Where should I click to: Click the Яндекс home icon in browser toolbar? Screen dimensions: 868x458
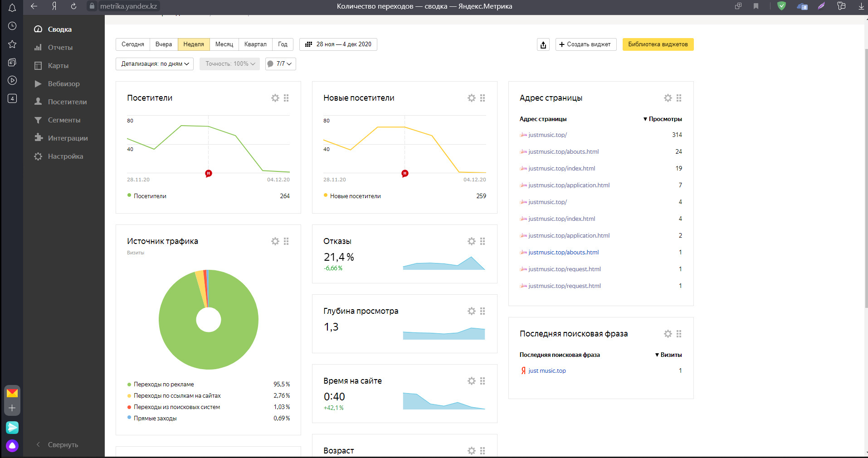tap(54, 6)
